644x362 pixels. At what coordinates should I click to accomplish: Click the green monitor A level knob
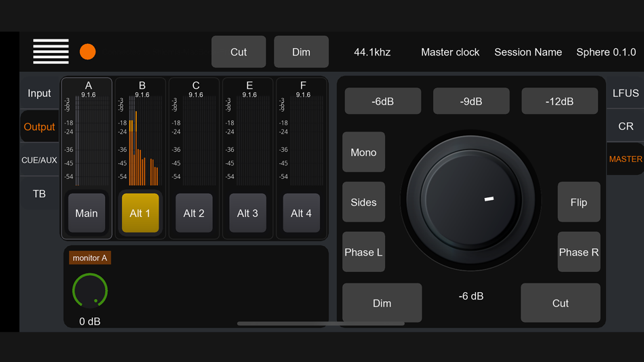tap(90, 291)
